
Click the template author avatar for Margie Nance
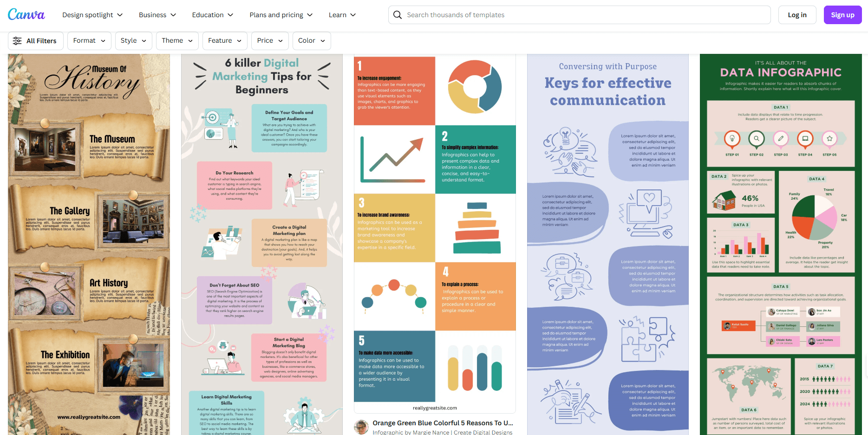click(361, 427)
